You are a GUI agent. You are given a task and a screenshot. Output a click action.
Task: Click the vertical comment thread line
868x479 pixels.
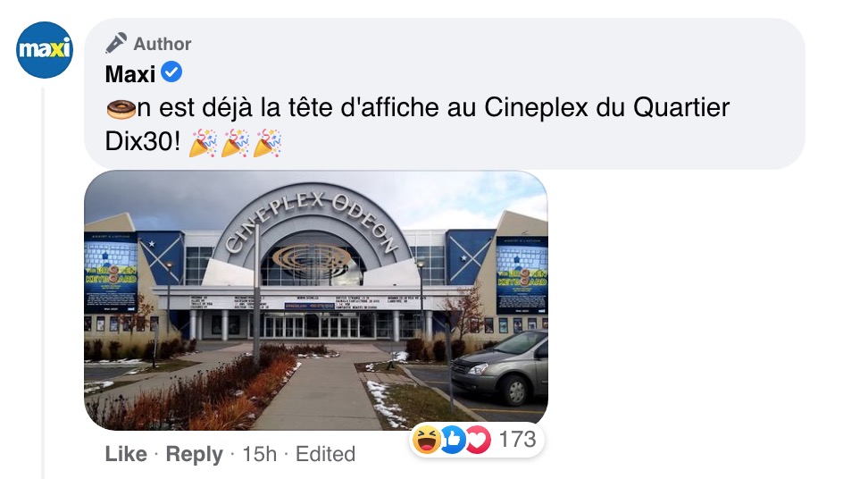pyautogui.click(x=43, y=282)
